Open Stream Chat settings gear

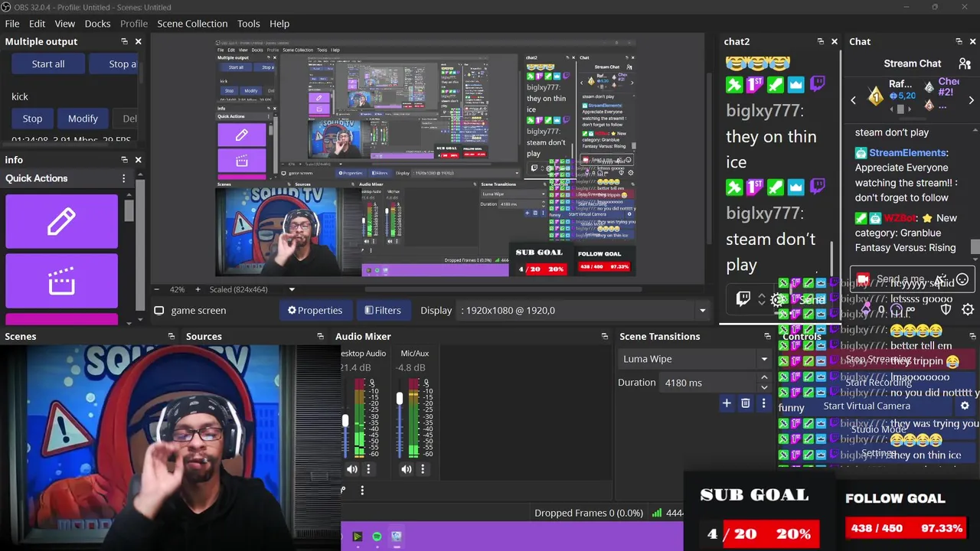[968, 309]
